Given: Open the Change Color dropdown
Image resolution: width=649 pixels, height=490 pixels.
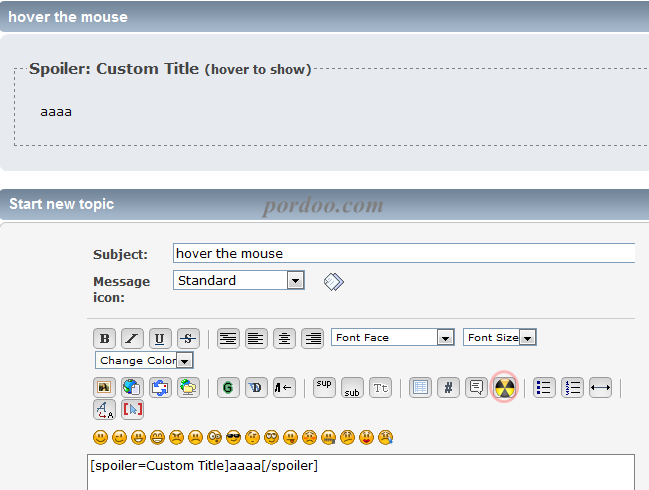Looking at the screenshot, I should pos(144,360).
